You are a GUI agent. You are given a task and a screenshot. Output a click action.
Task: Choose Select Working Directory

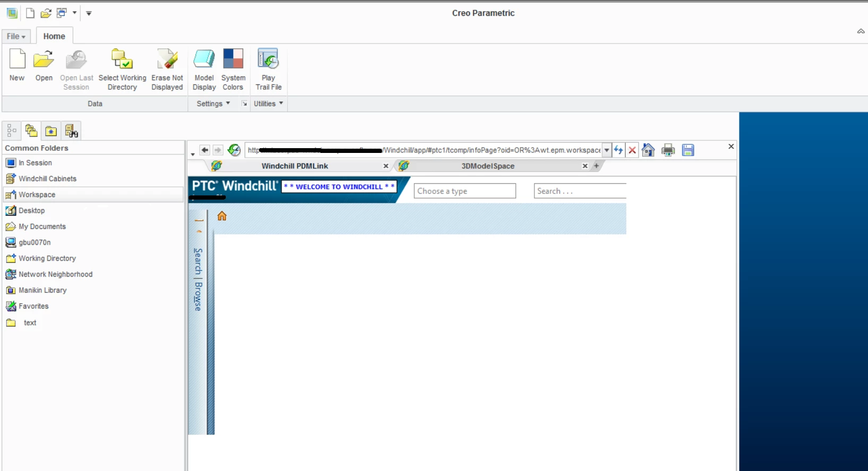[122, 70]
